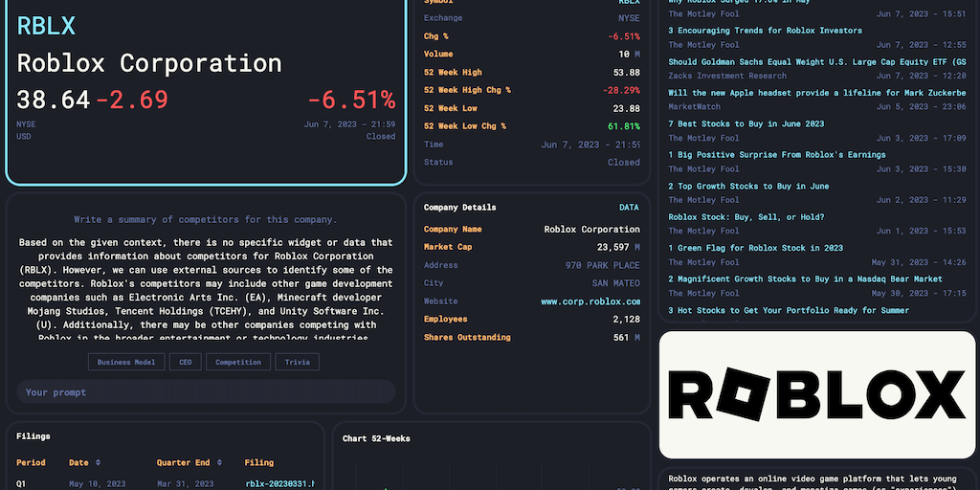Screen dimensions: 980x490
Task: Click the Exchange value NYSE
Action: (x=630, y=18)
